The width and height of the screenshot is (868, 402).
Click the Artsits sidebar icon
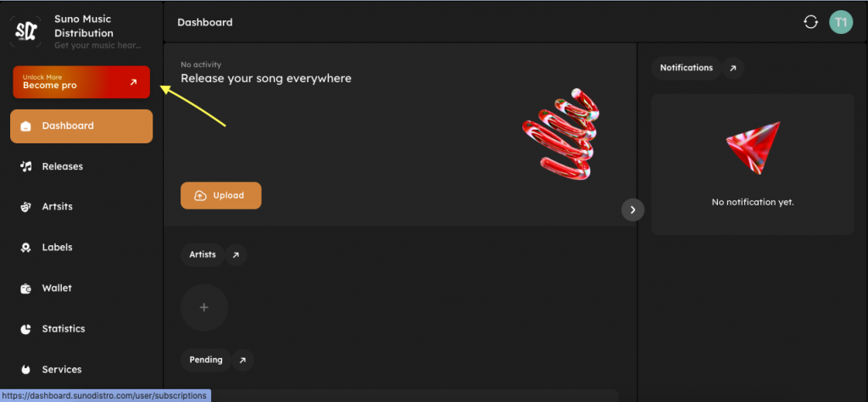point(25,207)
